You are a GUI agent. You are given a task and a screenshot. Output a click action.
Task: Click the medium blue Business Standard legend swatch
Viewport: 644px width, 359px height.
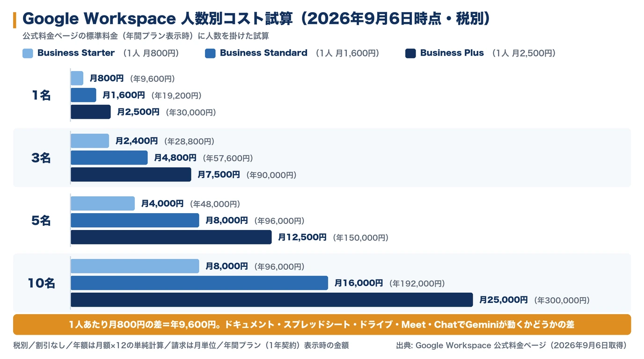pos(210,53)
